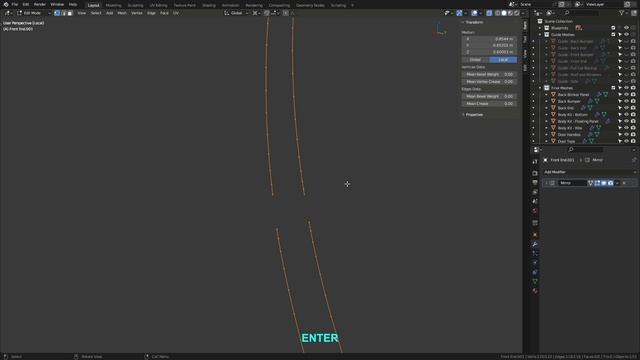
Task: Switch to the Modeling workspace tab
Action: [x=113, y=5]
